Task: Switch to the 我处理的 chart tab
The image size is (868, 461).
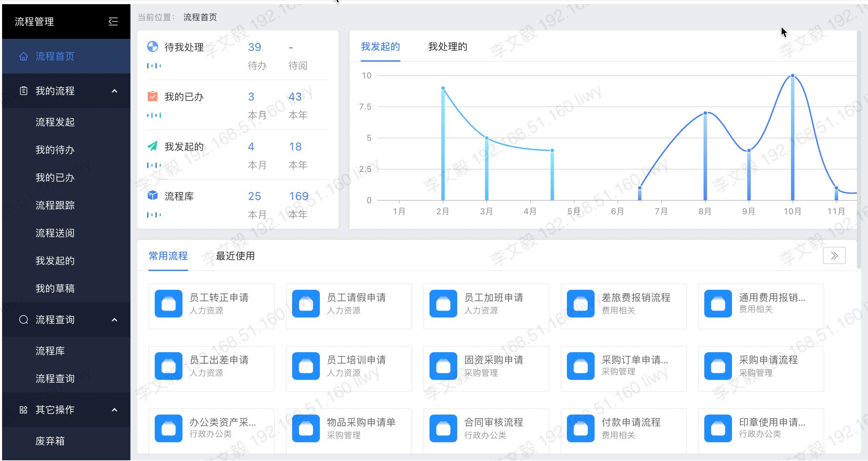Action: click(448, 46)
